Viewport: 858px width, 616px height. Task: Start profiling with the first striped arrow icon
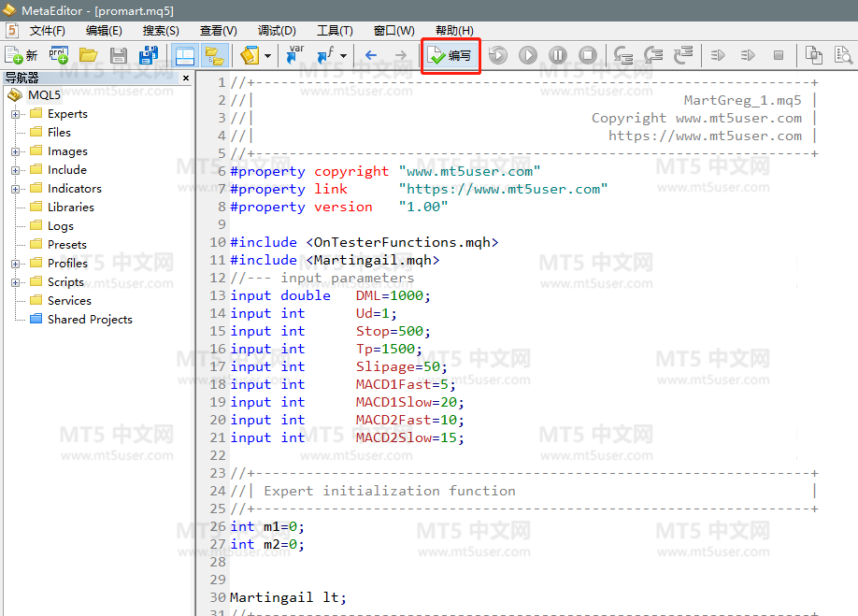point(718,55)
